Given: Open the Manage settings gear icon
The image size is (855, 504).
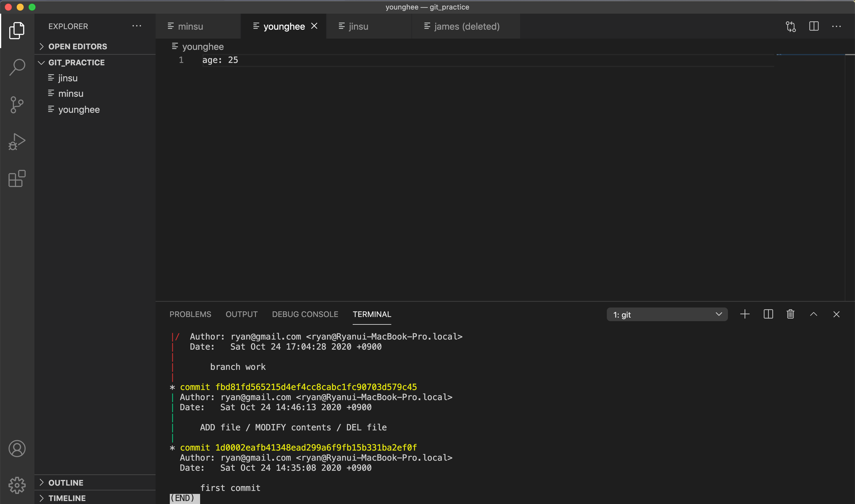Looking at the screenshot, I should point(17,485).
